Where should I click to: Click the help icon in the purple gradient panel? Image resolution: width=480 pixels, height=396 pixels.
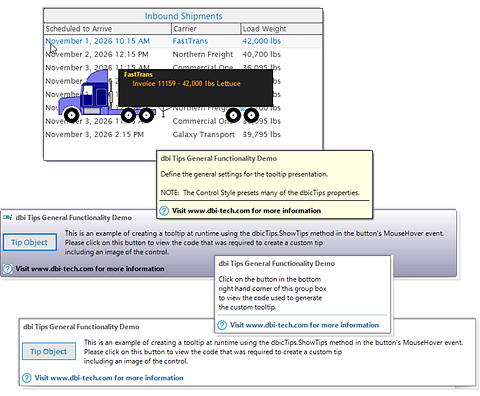pos(8,269)
